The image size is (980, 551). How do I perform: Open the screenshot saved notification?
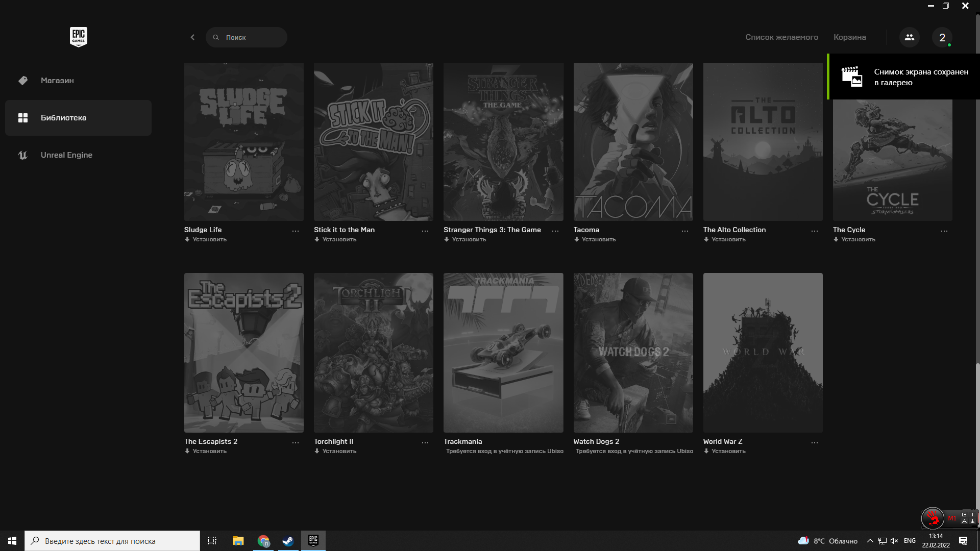903,77
